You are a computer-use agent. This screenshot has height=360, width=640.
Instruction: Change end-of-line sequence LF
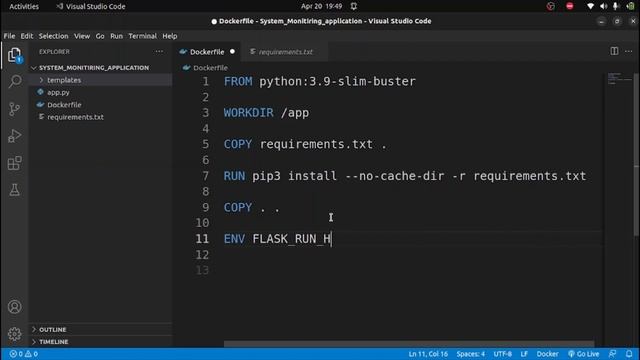tap(524, 354)
